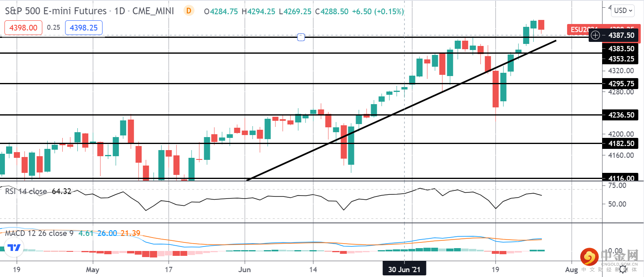Select the MACD 12 26 close indicator label
This screenshot has height=277, width=644.
pyautogui.click(x=39, y=233)
